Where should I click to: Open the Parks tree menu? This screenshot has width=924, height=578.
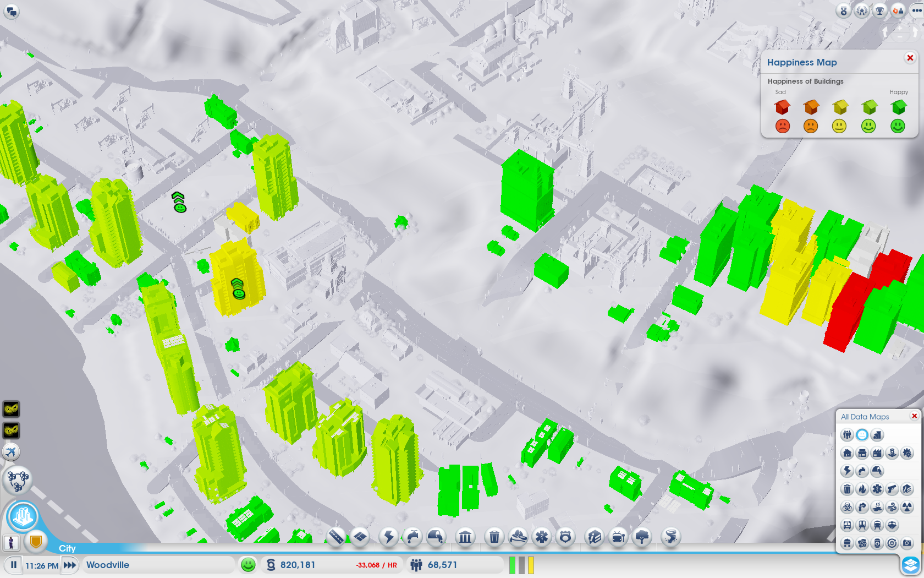[642, 537]
